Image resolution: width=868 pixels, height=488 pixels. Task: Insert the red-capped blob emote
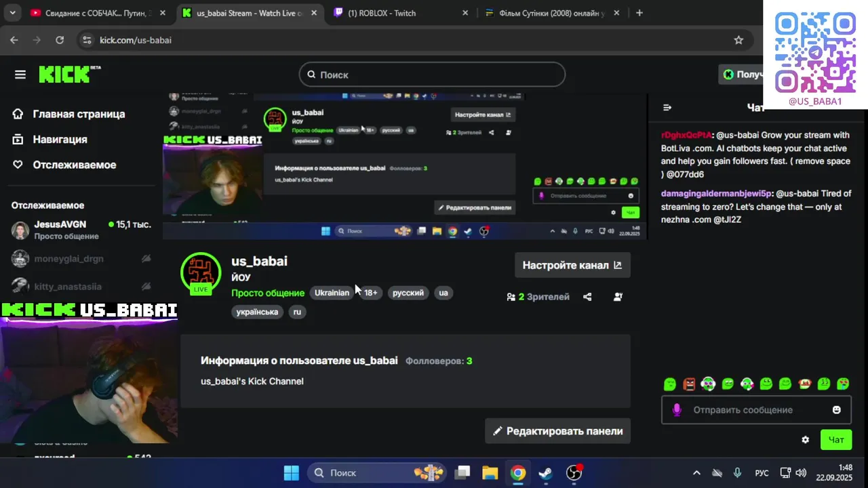[x=805, y=384]
